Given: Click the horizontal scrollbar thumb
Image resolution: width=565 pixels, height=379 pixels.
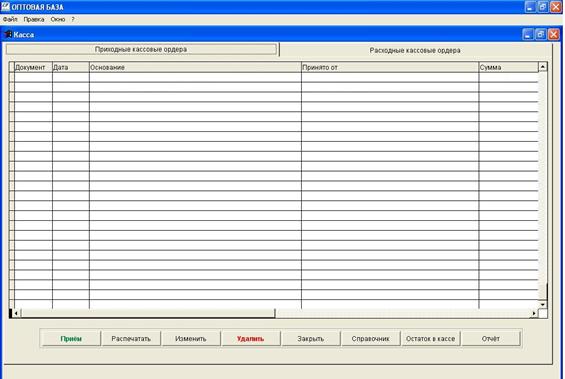Looking at the screenshot, I should (x=147, y=313).
